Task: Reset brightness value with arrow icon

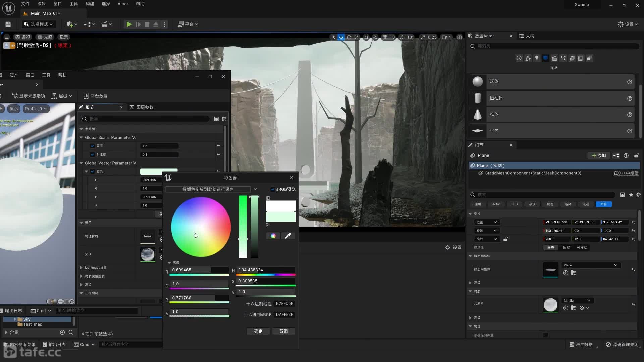Action: [x=218, y=146]
